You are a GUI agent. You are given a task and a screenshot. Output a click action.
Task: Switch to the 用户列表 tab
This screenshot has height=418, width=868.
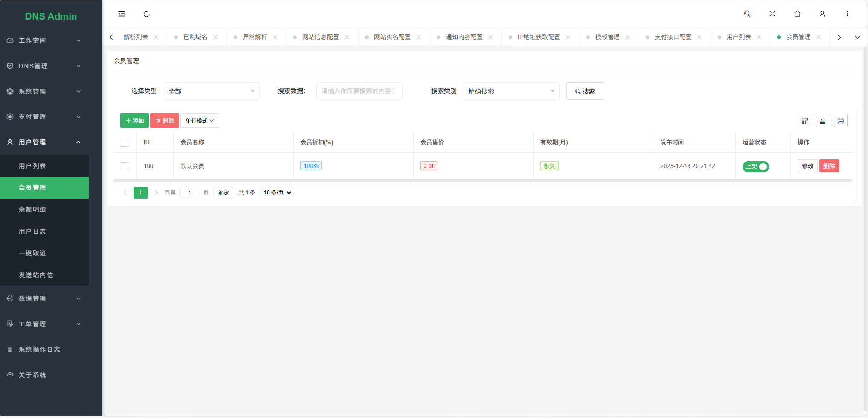739,37
